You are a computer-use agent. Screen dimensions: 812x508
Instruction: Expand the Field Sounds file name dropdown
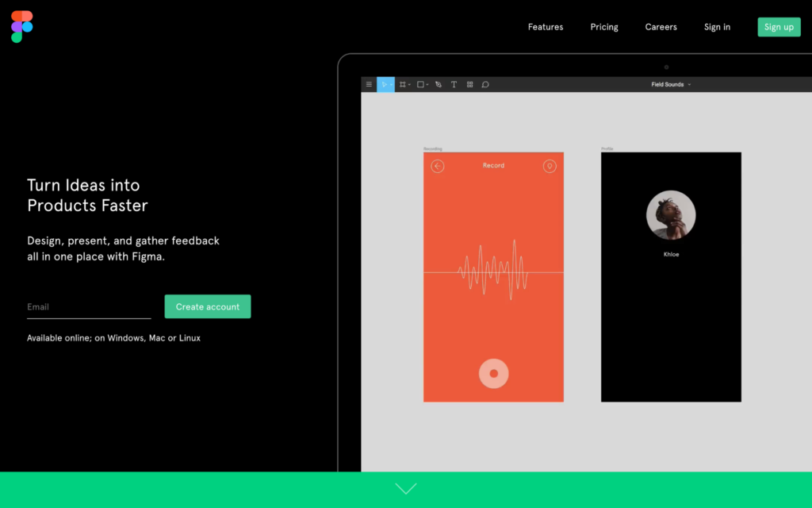point(671,84)
